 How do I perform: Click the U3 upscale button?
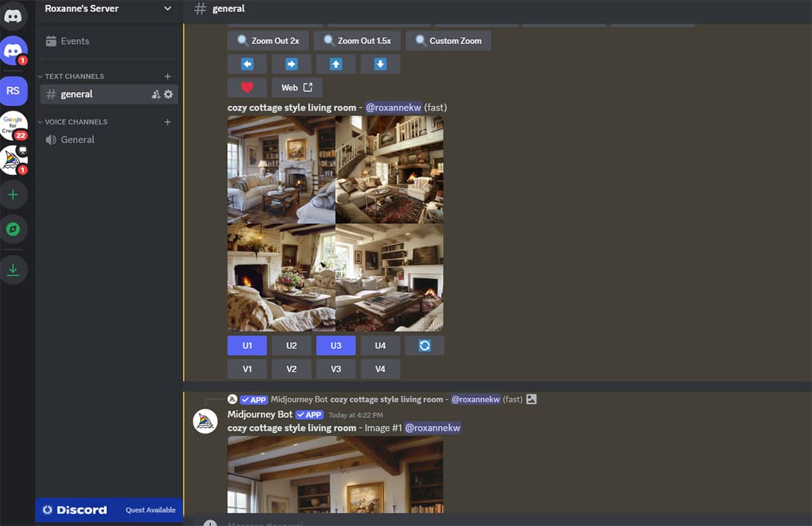pyautogui.click(x=336, y=345)
